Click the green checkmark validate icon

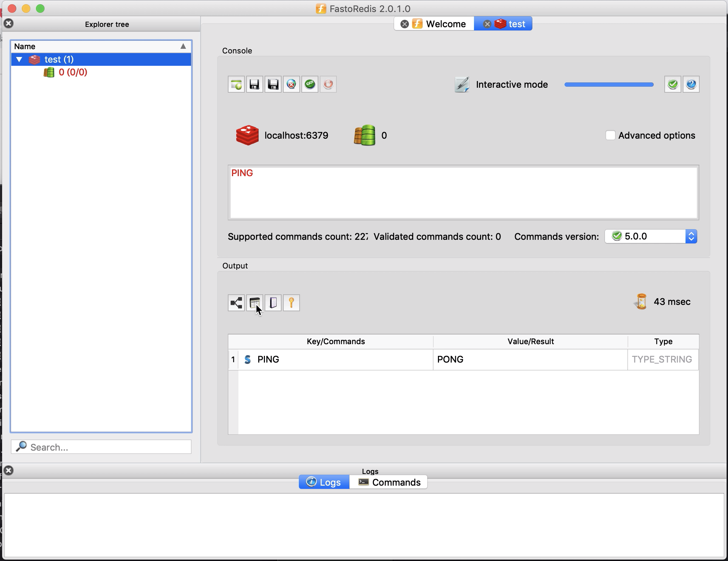click(x=673, y=84)
